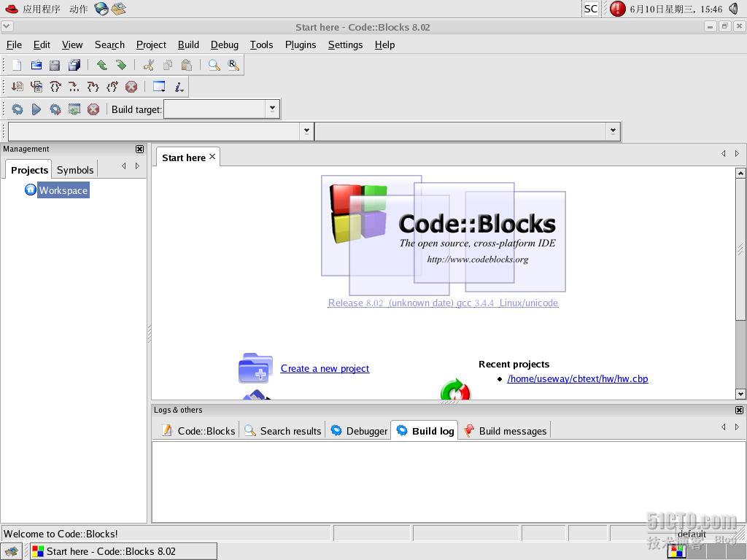This screenshot has height=560, width=747.
Task: Open the Build target dropdown
Action: (x=271, y=109)
